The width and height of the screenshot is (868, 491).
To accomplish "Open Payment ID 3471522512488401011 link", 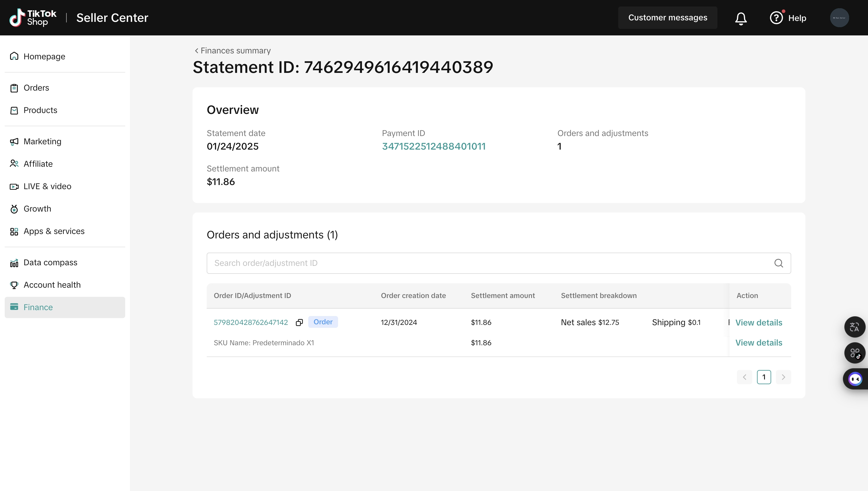I will click(433, 146).
